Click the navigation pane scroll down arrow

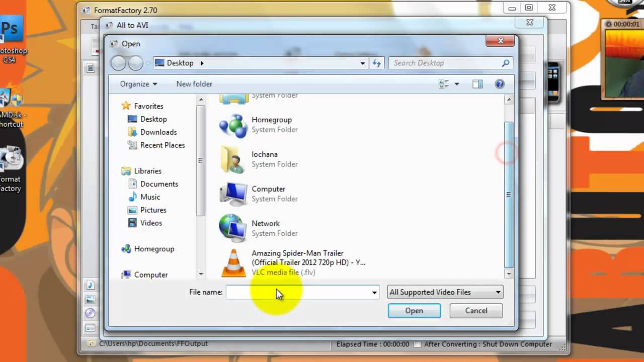pyautogui.click(x=201, y=274)
